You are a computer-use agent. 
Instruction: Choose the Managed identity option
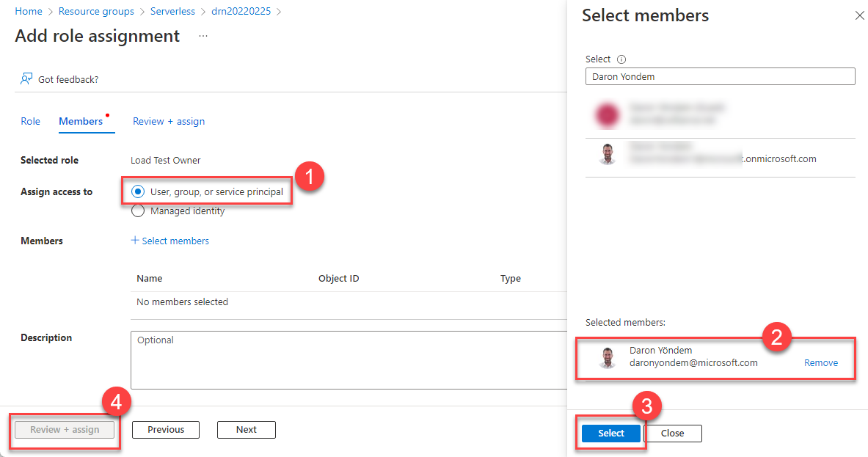click(x=137, y=211)
